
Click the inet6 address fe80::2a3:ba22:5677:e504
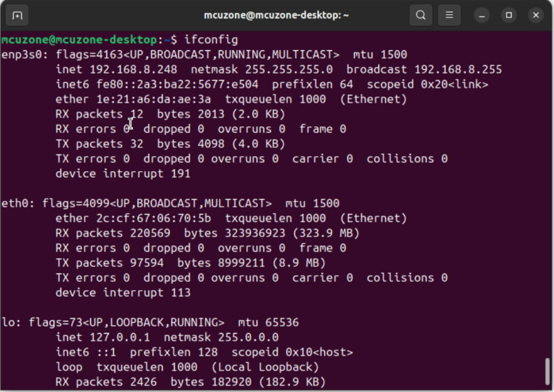[177, 84]
